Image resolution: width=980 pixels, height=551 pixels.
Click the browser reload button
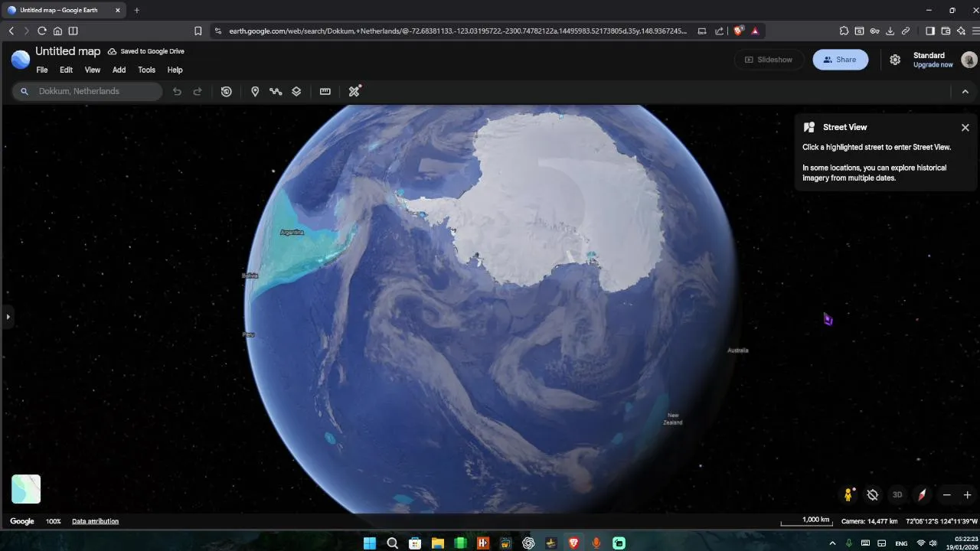point(42,31)
